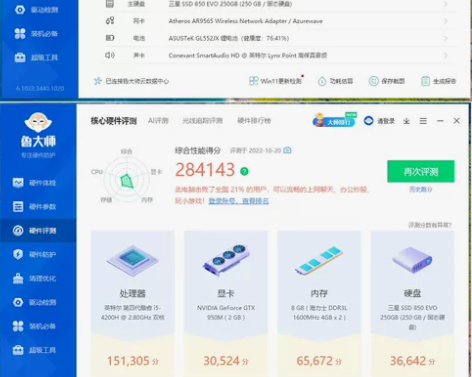Open 装机必备 in the hardware-parameters window sidebar

(37, 33)
